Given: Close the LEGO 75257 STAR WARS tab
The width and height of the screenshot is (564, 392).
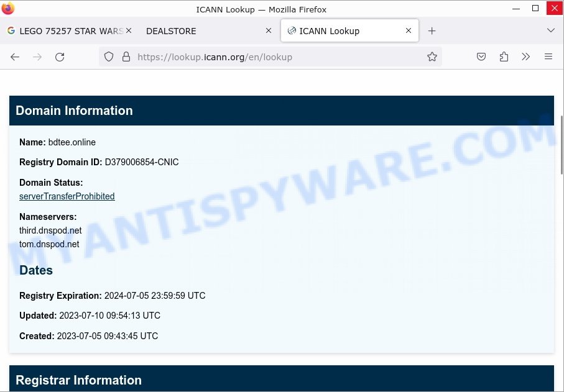Looking at the screenshot, I should (x=129, y=30).
